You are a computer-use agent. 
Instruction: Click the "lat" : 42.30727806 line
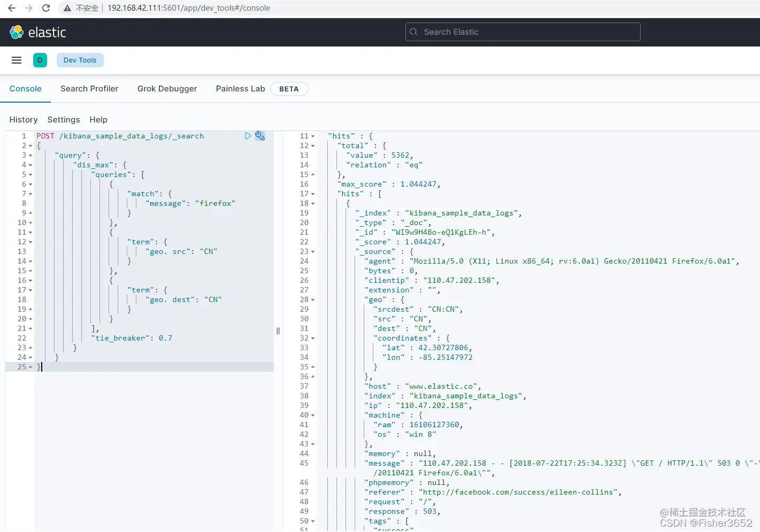click(x=427, y=348)
